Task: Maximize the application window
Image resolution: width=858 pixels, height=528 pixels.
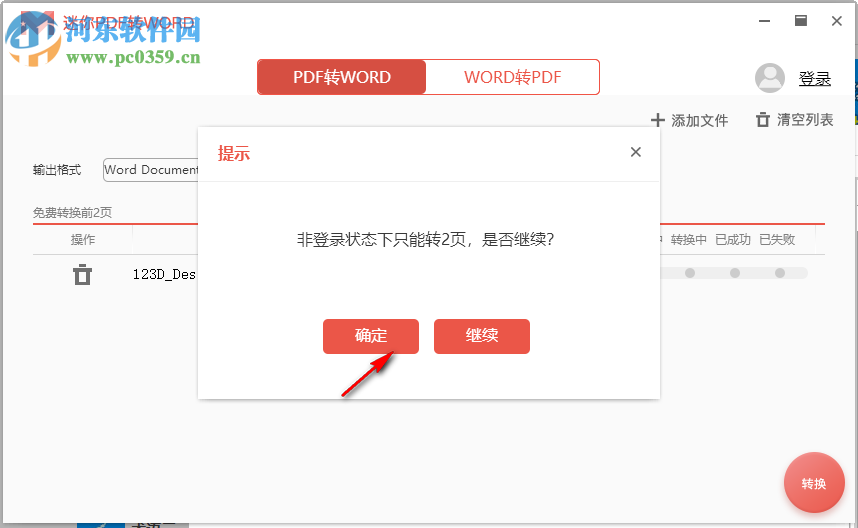Action: pos(801,21)
